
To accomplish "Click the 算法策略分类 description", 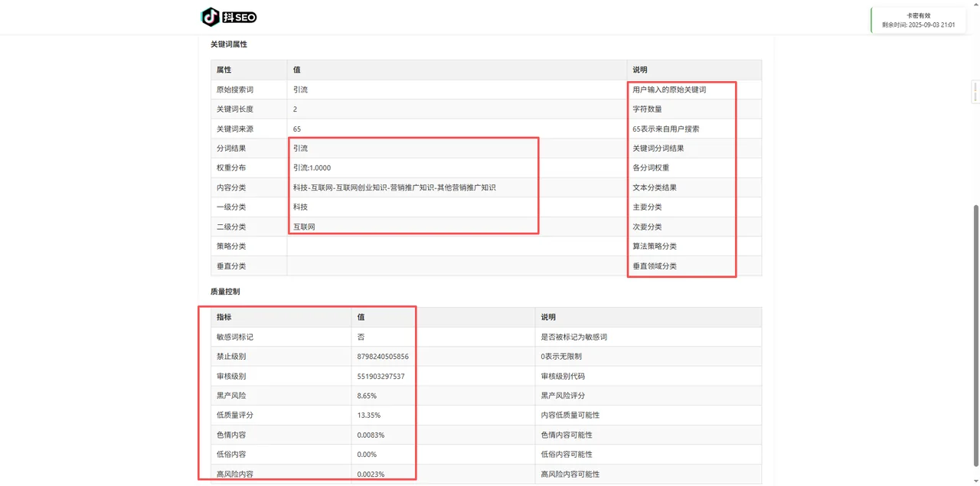I will [655, 246].
